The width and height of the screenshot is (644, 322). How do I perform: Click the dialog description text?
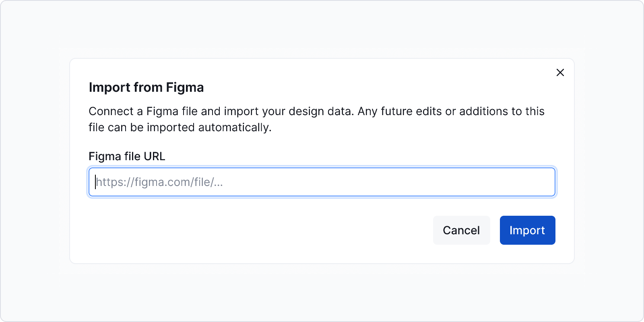click(x=316, y=119)
